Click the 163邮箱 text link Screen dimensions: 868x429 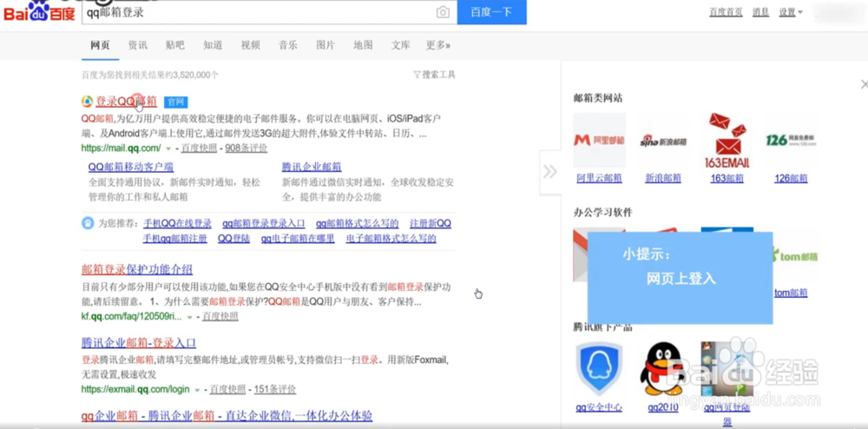(x=727, y=178)
